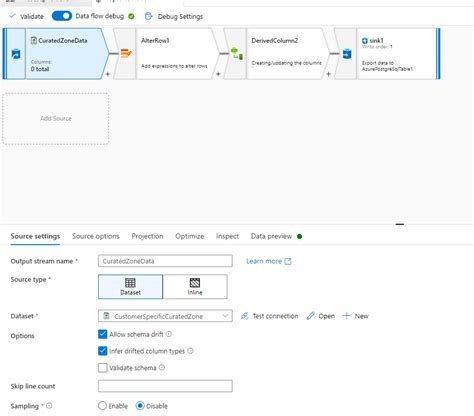Check the Validate schema box
This screenshot has width=474, height=416.
pyautogui.click(x=103, y=368)
